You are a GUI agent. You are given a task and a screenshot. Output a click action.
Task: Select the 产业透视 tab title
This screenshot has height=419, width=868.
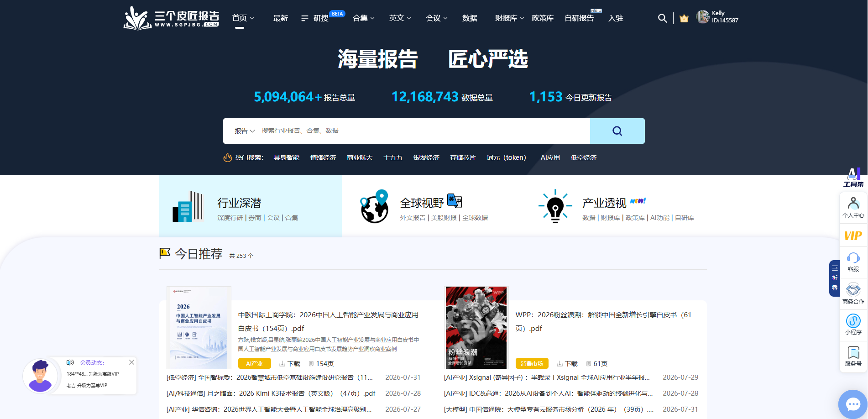(x=604, y=203)
